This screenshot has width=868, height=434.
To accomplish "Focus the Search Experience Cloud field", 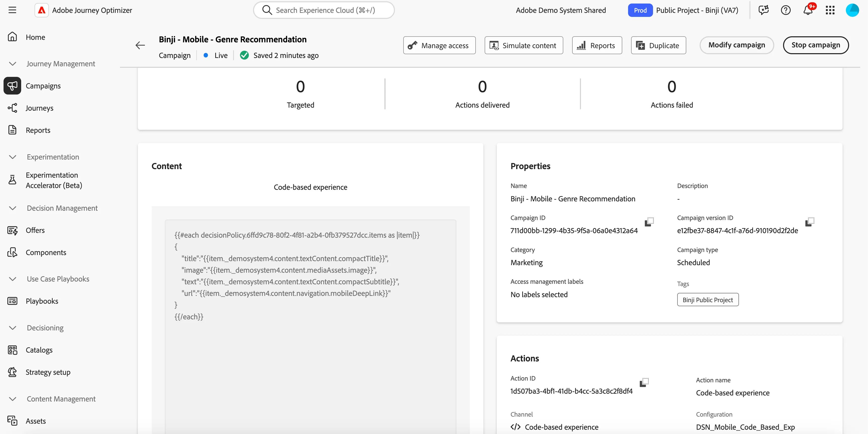I will 324,10.
